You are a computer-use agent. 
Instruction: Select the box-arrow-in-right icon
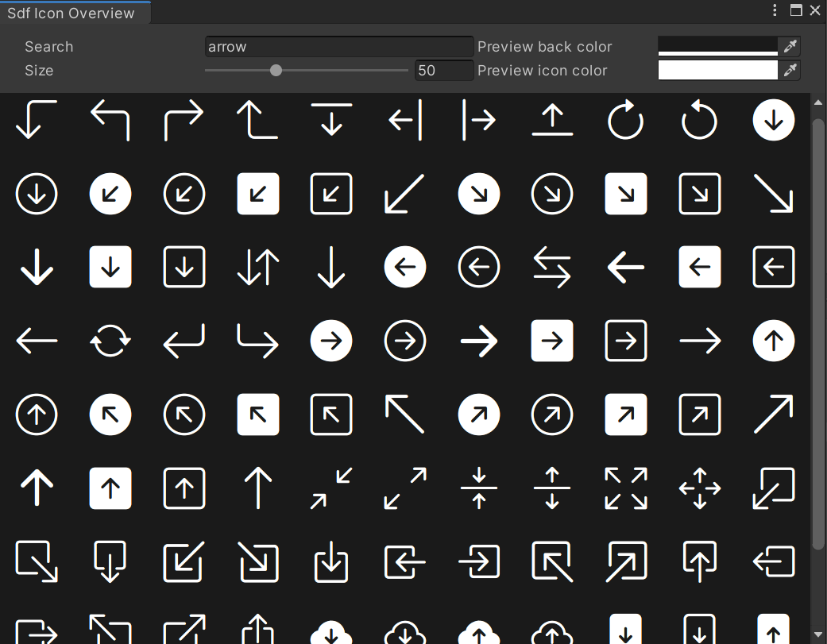tap(479, 561)
